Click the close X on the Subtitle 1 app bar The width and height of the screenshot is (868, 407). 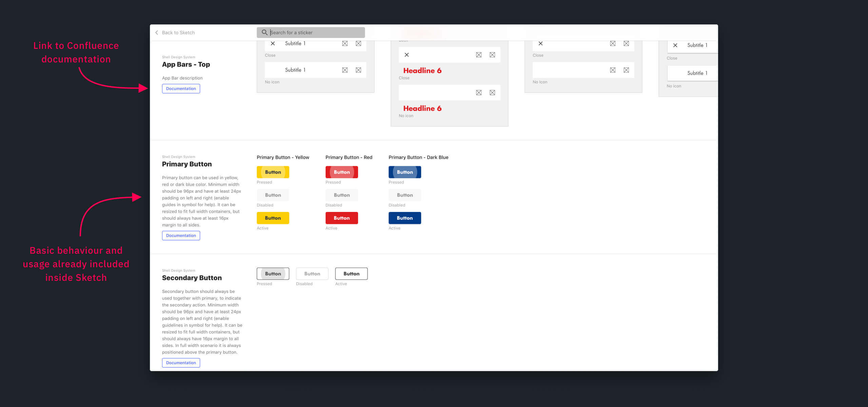pos(273,43)
